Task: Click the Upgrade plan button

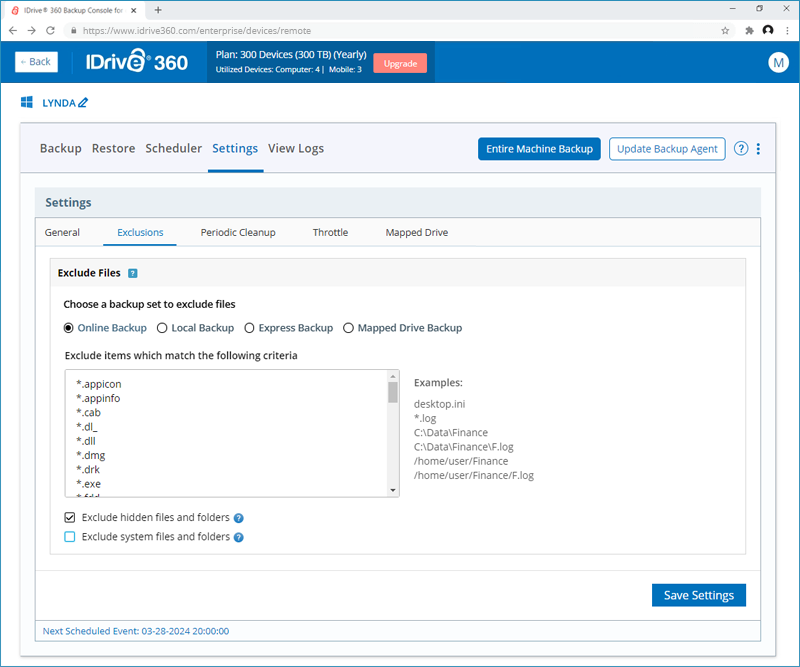Action: pos(400,63)
